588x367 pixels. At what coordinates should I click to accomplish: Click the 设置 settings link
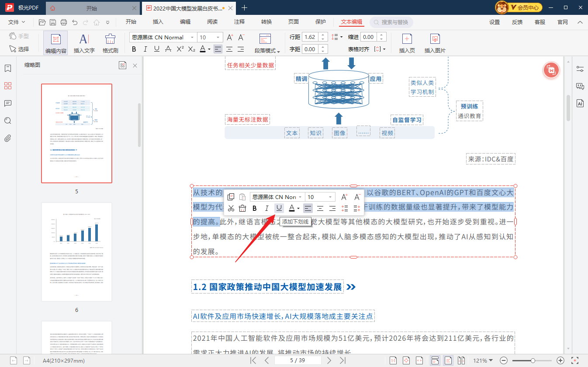494,22
